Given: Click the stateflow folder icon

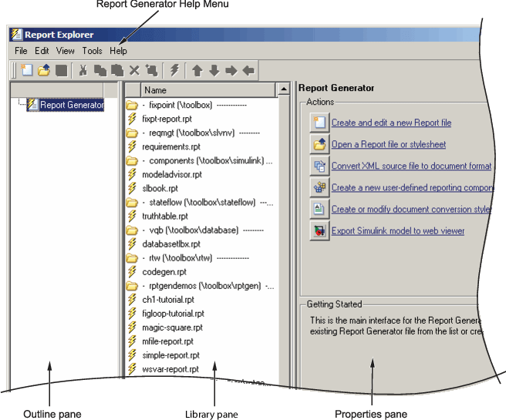Looking at the screenshot, I should [x=132, y=203].
